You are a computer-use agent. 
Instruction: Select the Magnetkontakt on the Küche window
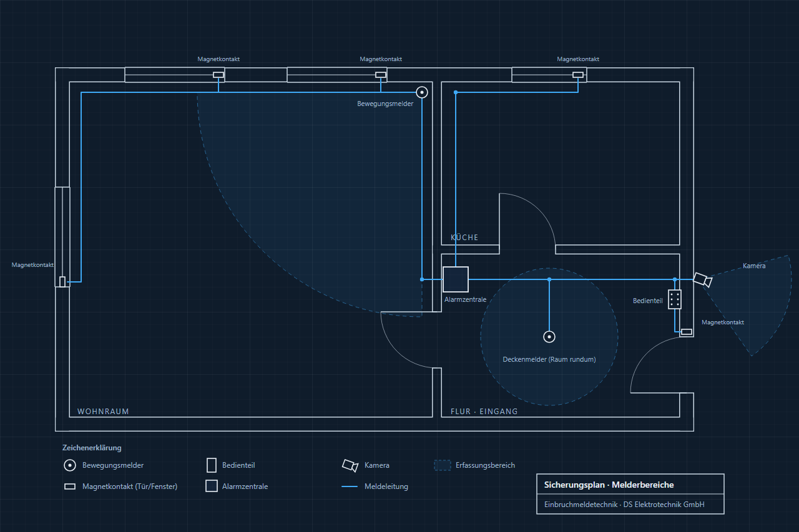click(x=578, y=75)
